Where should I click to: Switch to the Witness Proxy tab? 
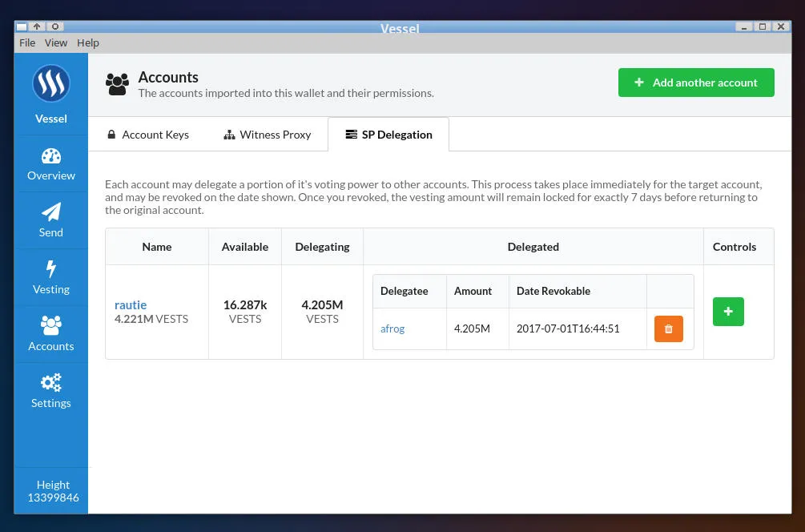click(268, 135)
